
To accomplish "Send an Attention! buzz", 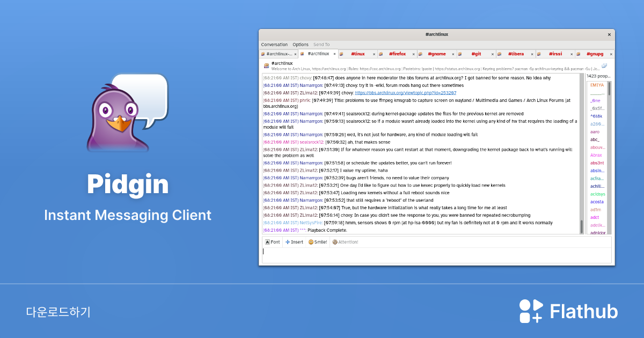I will (x=345, y=241).
